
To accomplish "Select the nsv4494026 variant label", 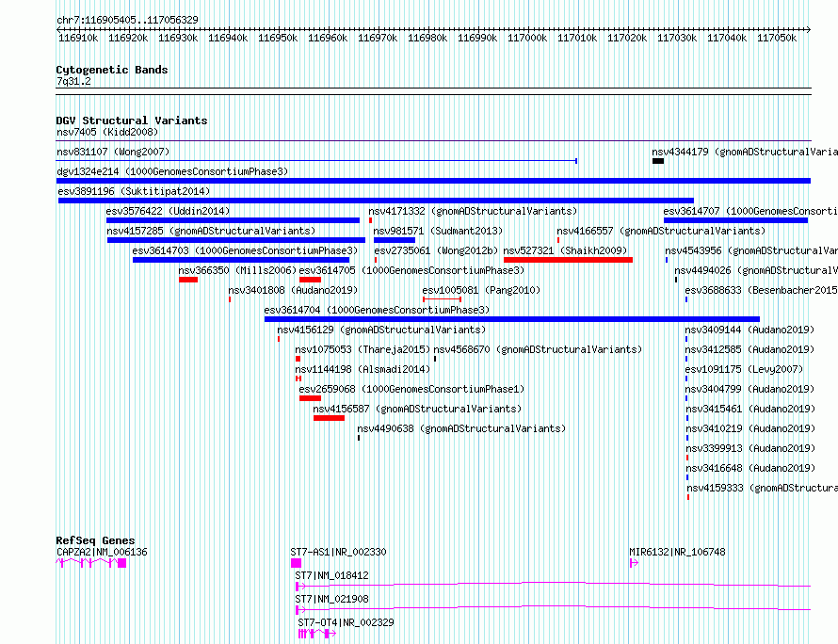I will 756,270.
